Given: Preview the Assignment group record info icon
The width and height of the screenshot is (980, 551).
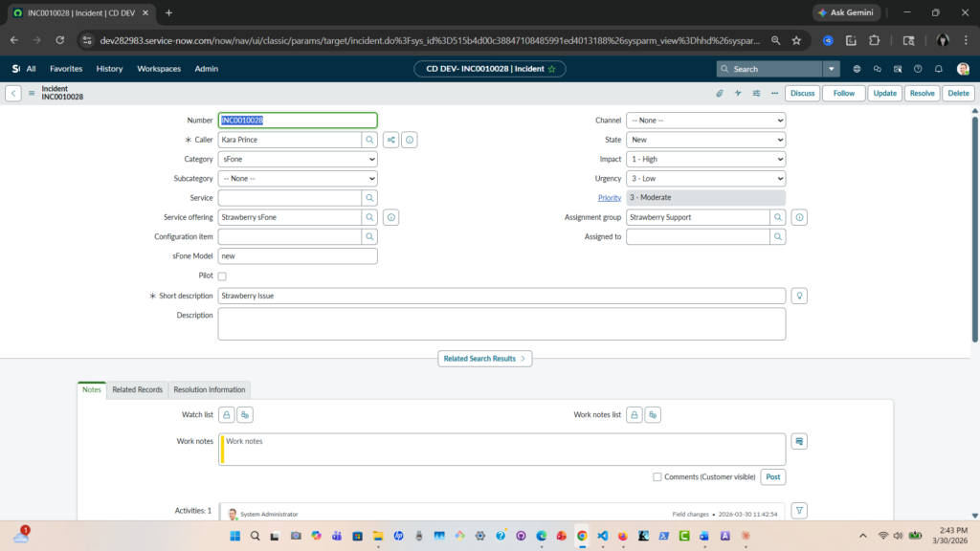Looking at the screenshot, I should 800,217.
